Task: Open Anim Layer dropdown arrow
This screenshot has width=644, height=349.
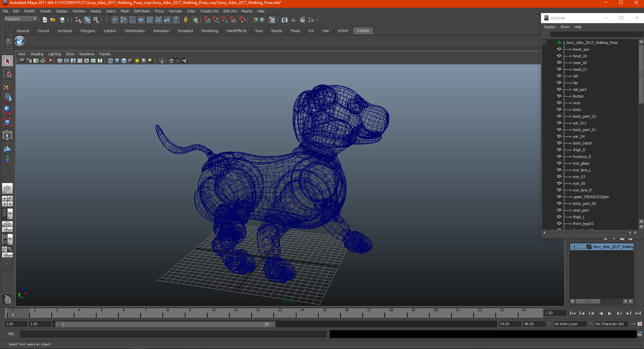Action: (x=549, y=324)
